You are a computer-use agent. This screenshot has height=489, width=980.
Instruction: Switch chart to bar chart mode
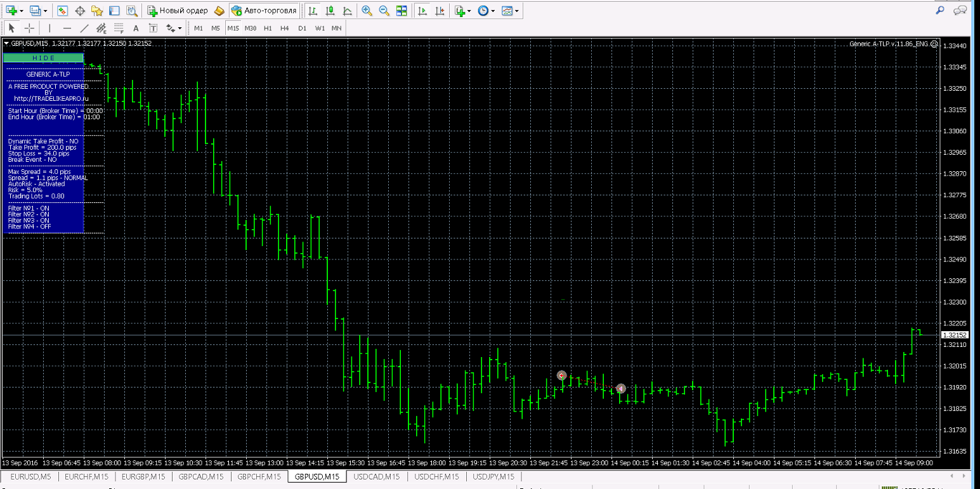313,11
